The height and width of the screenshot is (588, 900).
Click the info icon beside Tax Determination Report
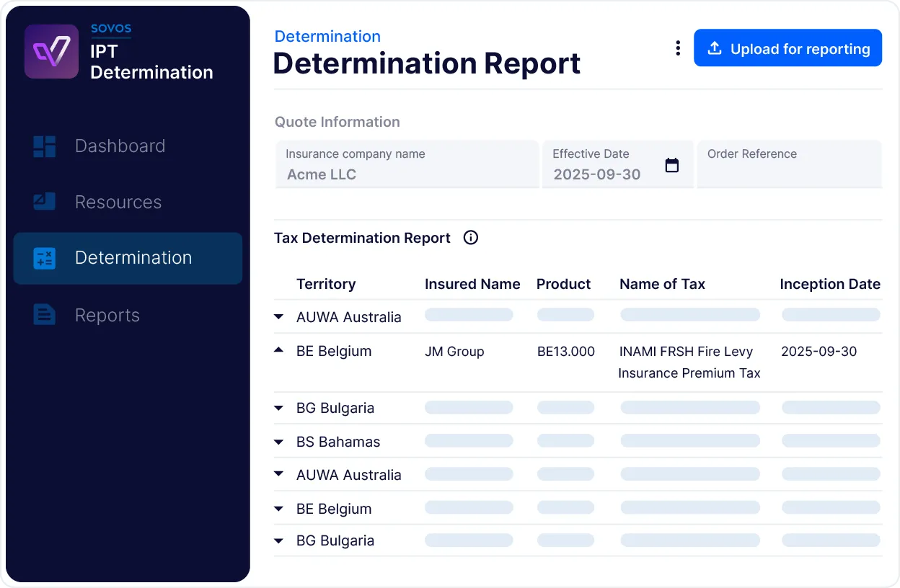pos(471,238)
